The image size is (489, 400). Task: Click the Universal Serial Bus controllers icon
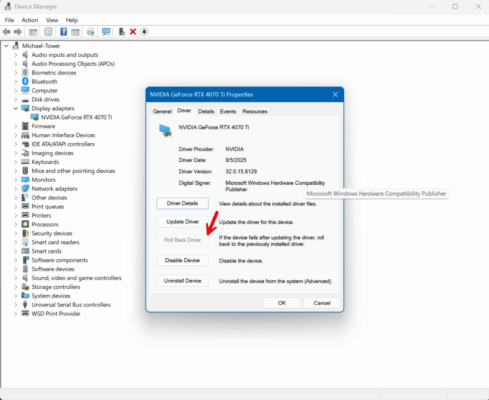click(x=25, y=304)
